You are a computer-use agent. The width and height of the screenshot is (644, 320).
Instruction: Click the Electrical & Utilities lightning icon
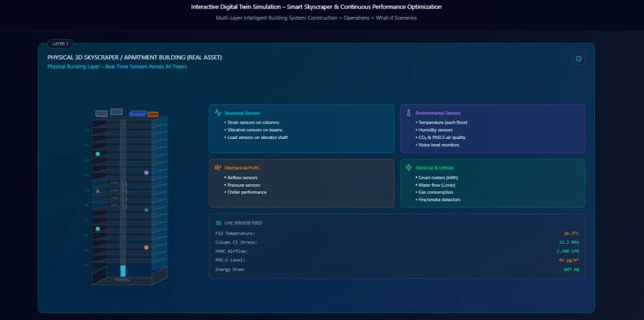click(x=409, y=168)
